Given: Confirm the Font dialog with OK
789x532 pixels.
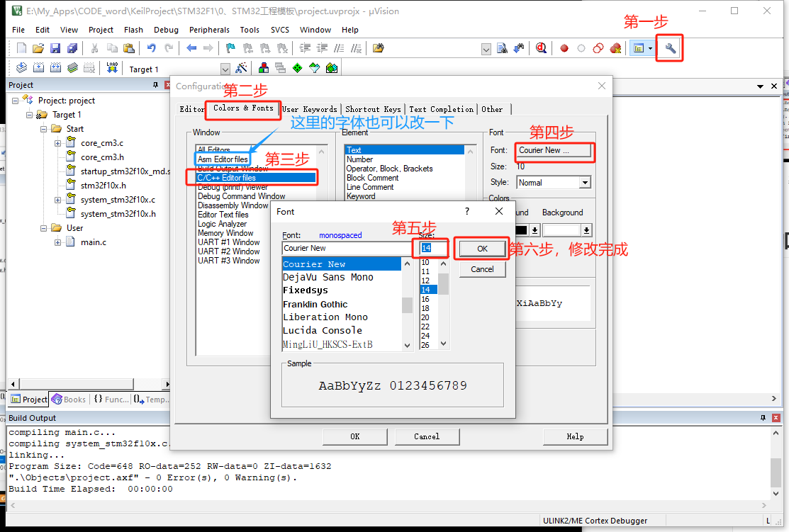Looking at the screenshot, I should (x=482, y=249).
